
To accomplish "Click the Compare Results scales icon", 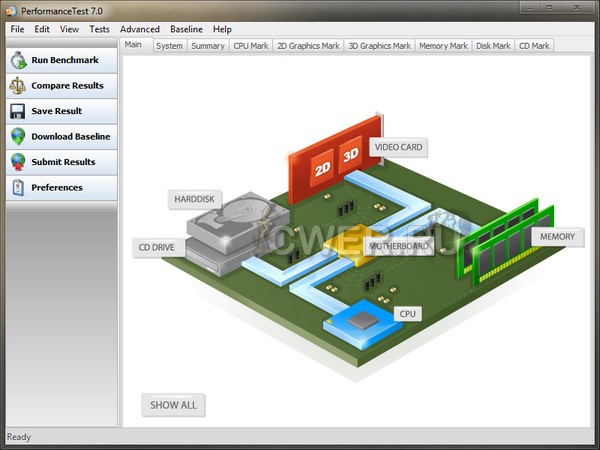I will tap(18, 86).
